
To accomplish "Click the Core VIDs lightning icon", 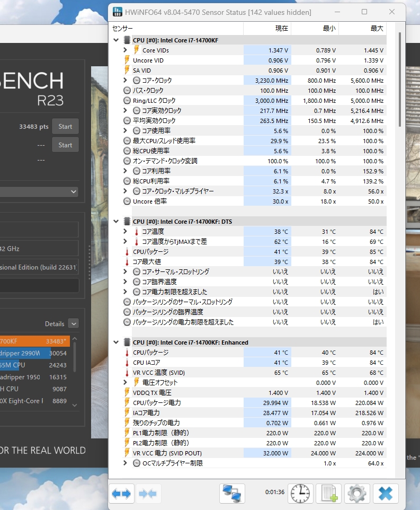I will click(137, 50).
